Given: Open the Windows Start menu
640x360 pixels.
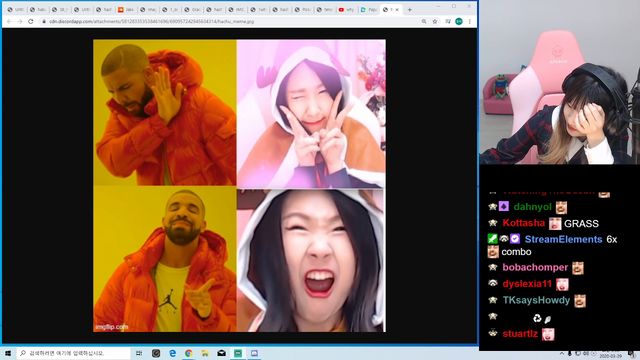Looking at the screenshot, I should pyautogui.click(x=8, y=353).
